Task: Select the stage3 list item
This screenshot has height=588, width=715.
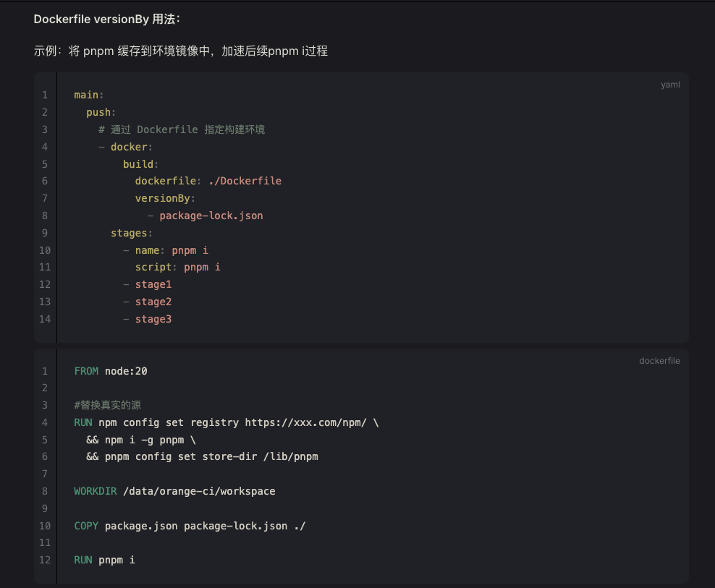Action: pyautogui.click(x=153, y=319)
